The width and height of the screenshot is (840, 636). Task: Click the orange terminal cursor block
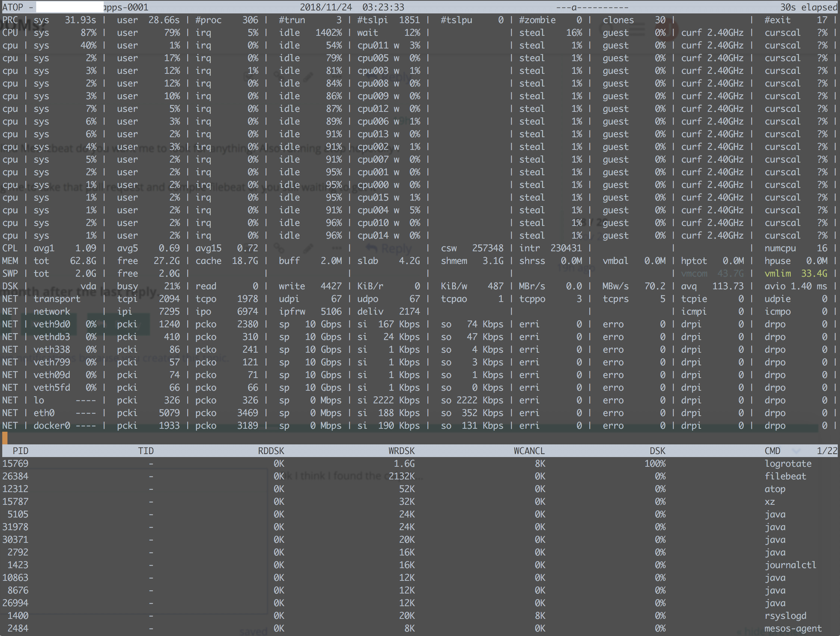pos(5,438)
